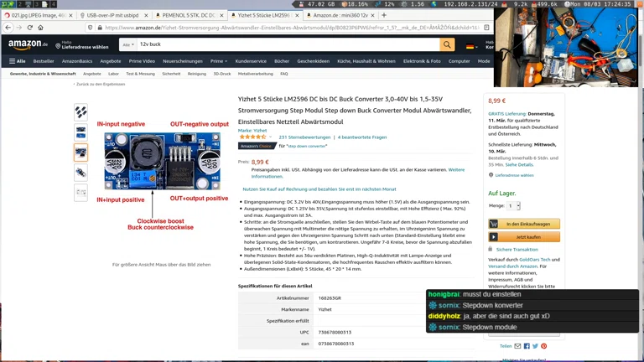Open 'Angebote' in the main navigation bar
The image size is (644, 362).
click(x=111, y=61)
